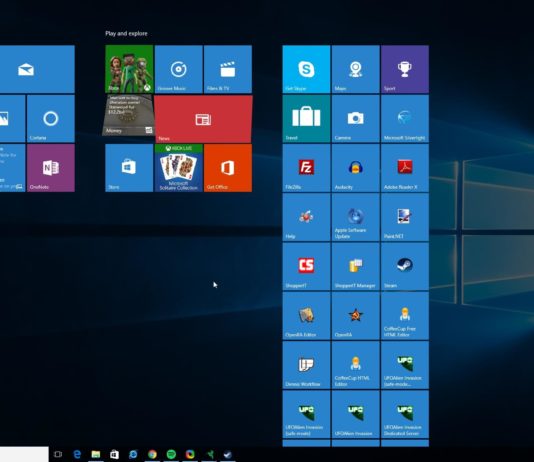The width and height of the screenshot is (534, 462).
Task: Open Task View from the taskbar
Action: [58, 454]
